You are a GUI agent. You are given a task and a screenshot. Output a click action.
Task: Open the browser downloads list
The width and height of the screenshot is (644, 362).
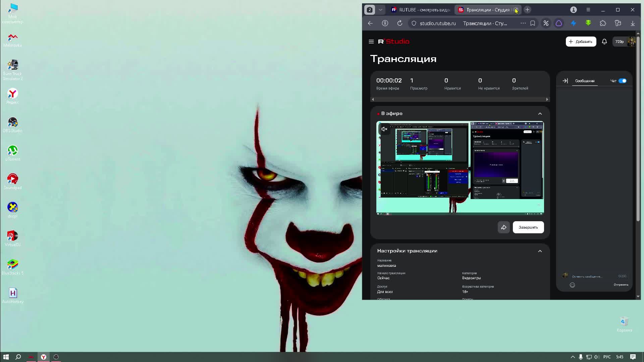click(633, 23)
